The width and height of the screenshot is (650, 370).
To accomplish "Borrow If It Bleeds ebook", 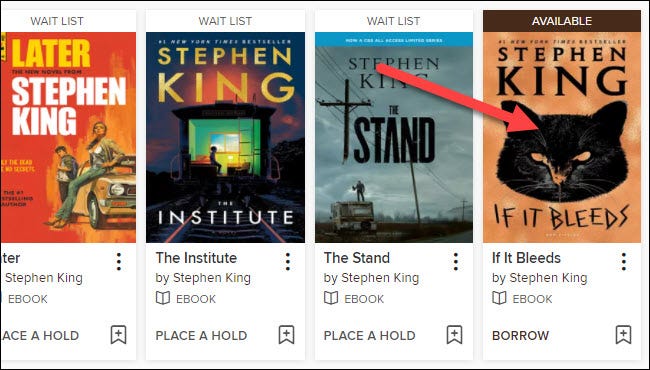I will (x=520, y=335).
